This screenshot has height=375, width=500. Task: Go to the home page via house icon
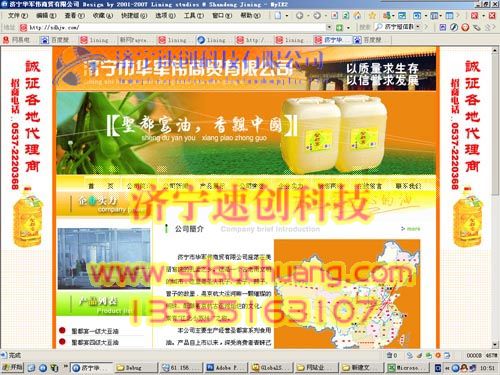click(357, 16)
